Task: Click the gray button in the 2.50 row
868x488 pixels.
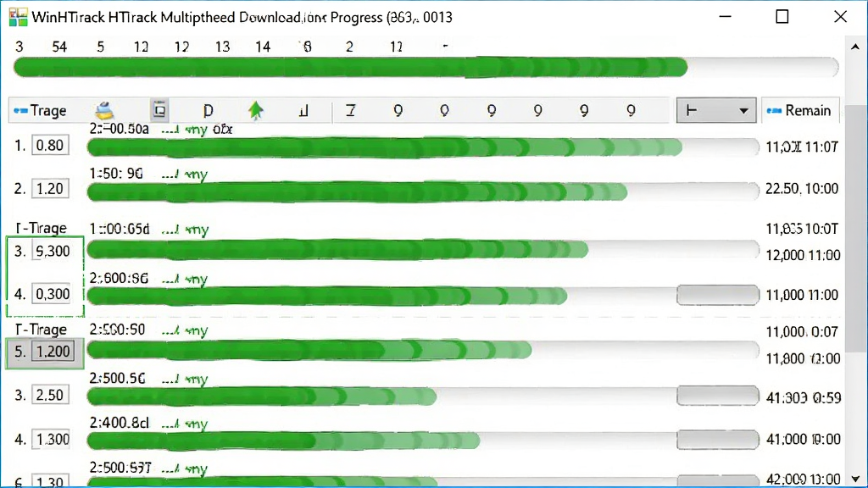Action: (x=717, y=396)
